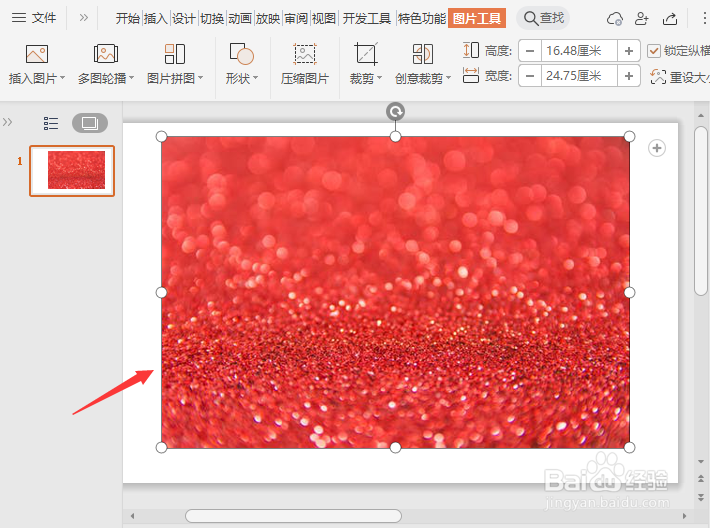The image size is (710, 528).
Task: Select the 放映 tab
Action: (268, 19)
